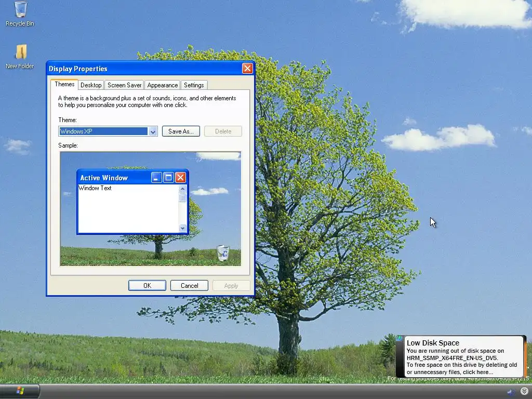This screenshot has height=399, width=532.
Task: Click Cancel in Display Properties
Action: [189, 286]
